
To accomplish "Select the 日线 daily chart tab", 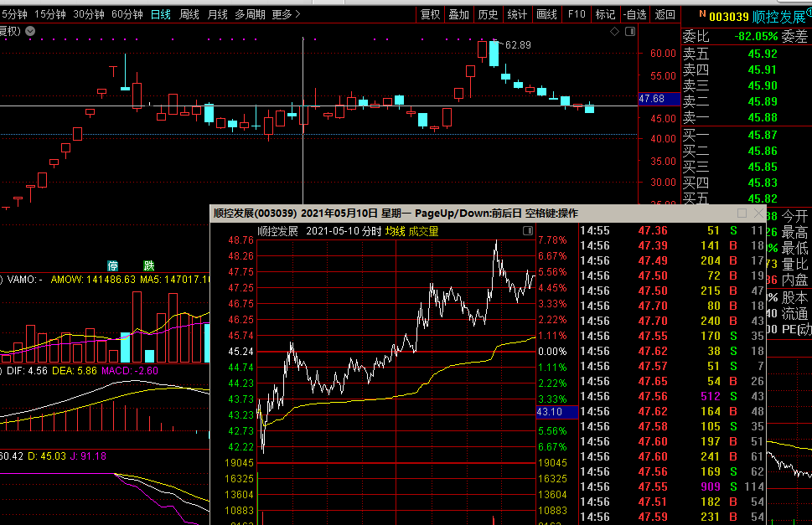I will click(161, 14).
